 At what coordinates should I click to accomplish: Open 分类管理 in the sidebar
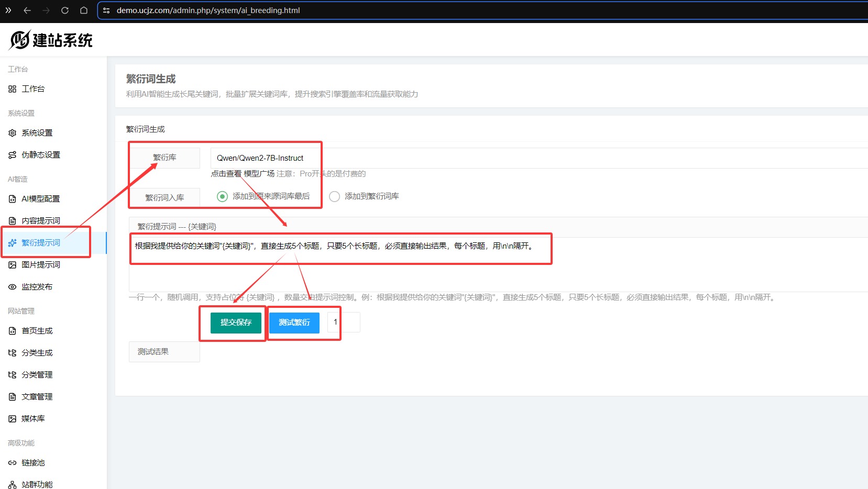tap(37, 375)
